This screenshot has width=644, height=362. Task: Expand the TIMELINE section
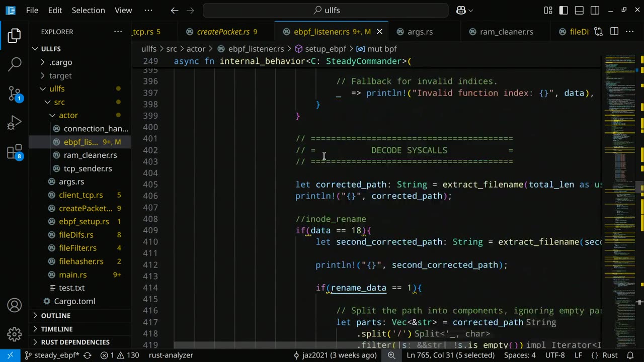coord(80,329)
